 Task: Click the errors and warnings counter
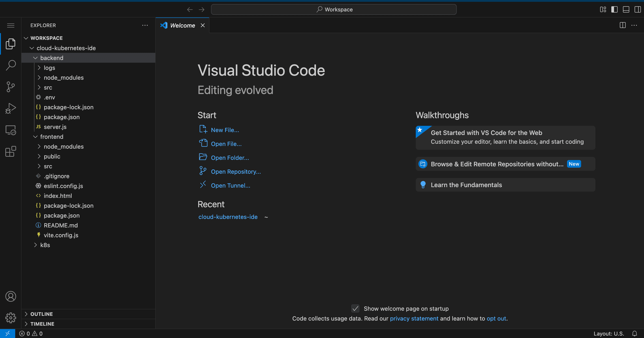coord(31,334)
